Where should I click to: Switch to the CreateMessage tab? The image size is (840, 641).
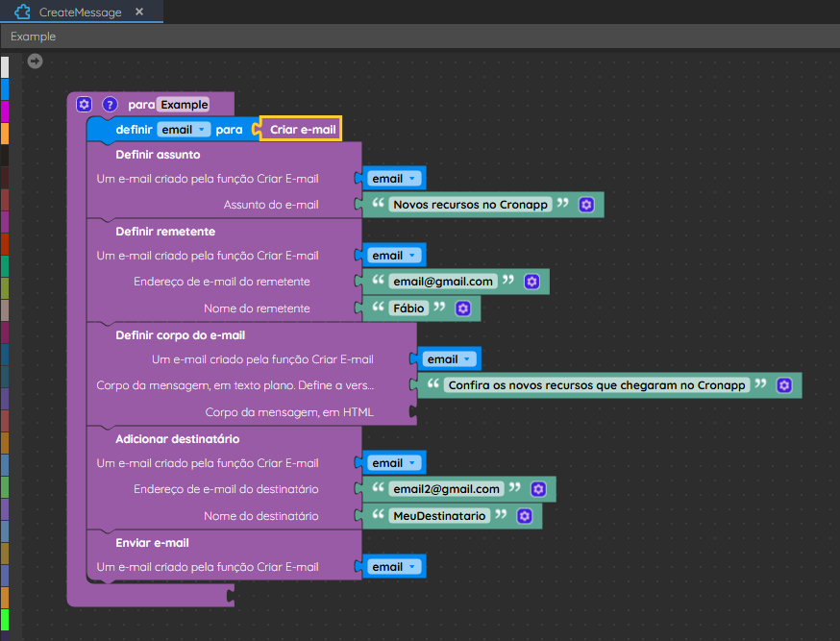81,12
